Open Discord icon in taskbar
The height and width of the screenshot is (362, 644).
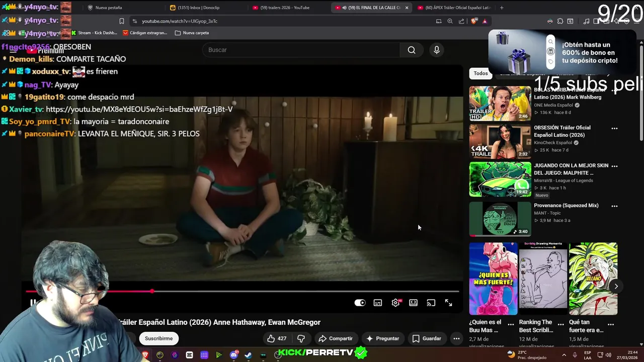point(233,355)
